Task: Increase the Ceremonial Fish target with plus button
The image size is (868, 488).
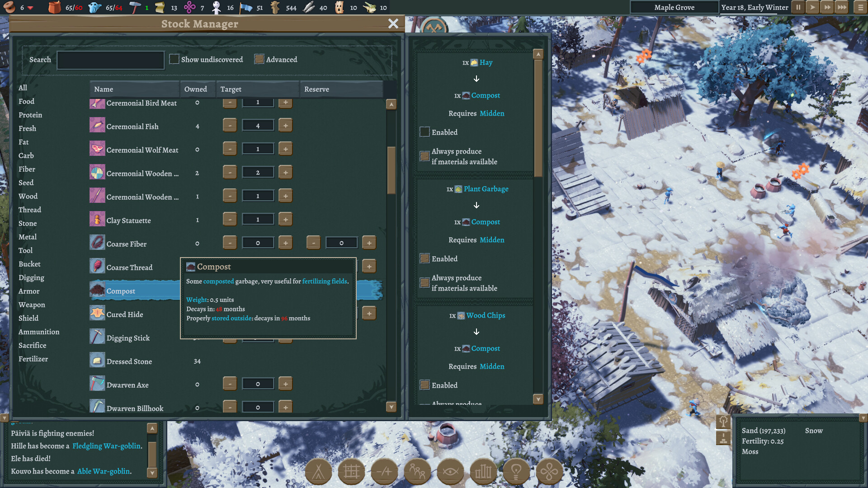Action: coord(285,125)
